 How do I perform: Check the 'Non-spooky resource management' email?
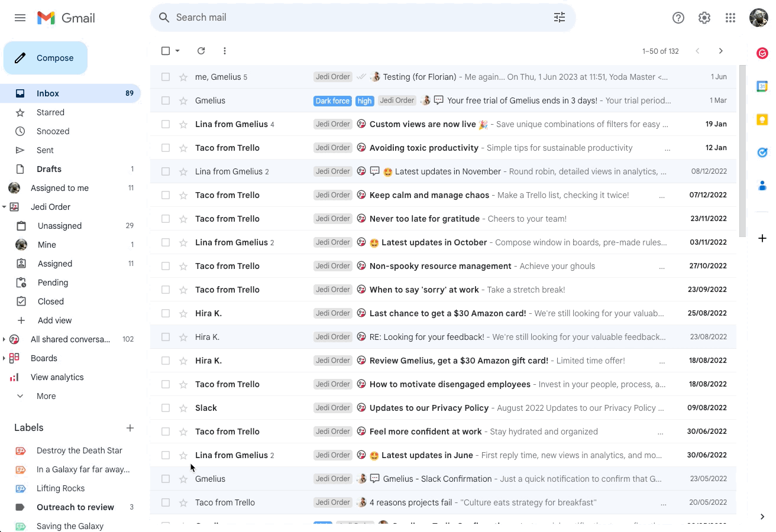pyautogui.click(x=166, y=266)
